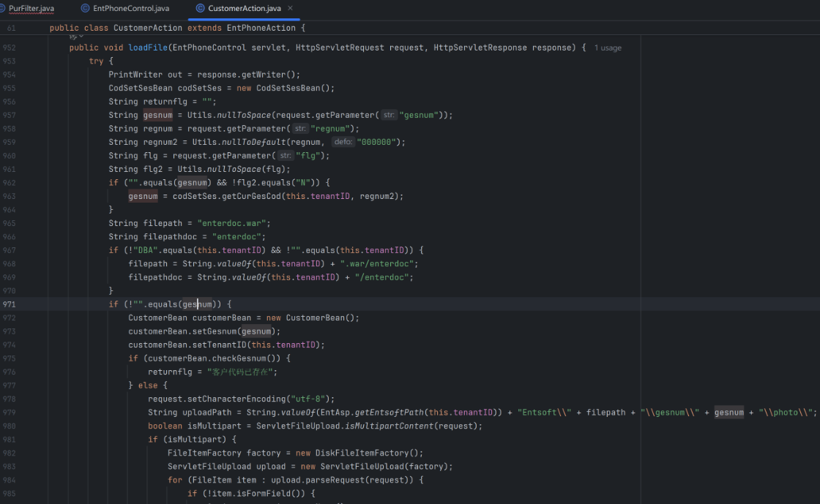820x504 pixels.
Task: Click the "客户代码已存在" string literal
Action: point(242,372)
